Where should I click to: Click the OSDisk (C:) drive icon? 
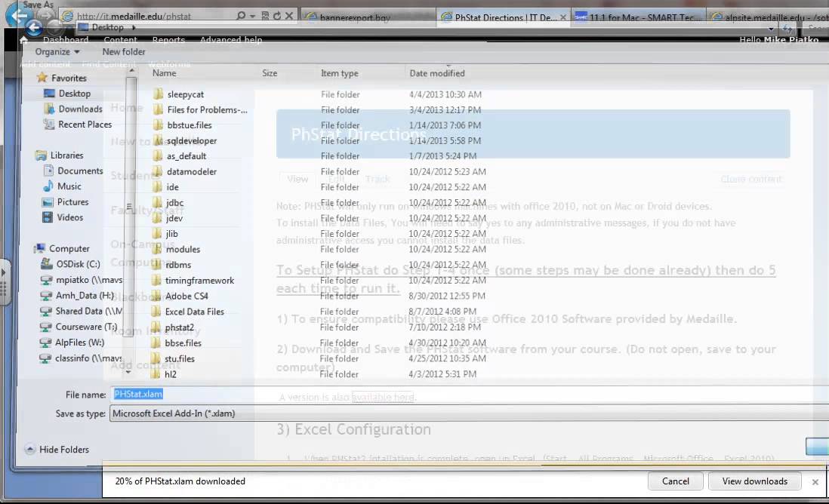point(47,263)
